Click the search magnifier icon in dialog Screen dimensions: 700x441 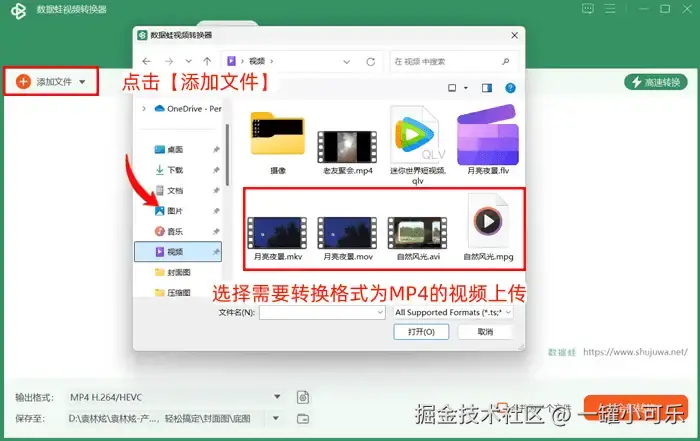[505, 62]
